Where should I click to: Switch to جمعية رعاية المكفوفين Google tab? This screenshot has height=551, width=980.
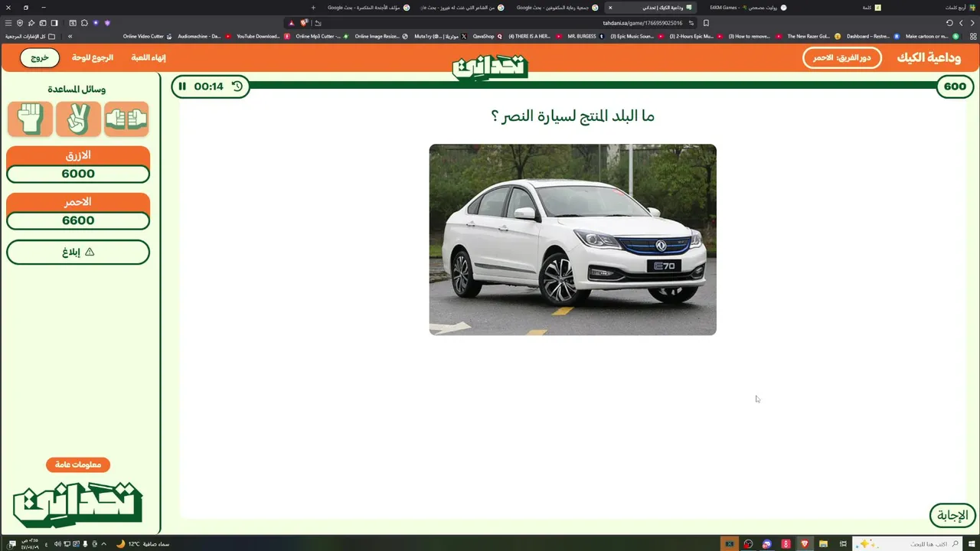tap(557, 8)
